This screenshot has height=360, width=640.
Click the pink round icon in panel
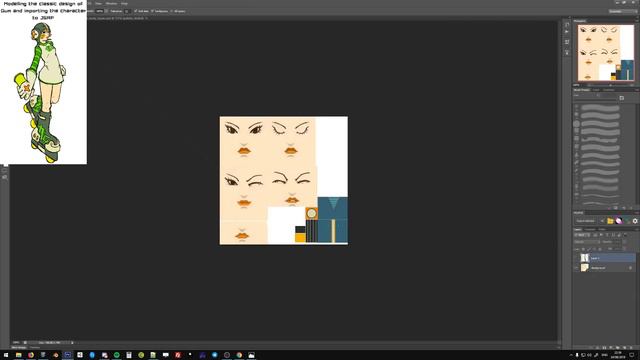(x=619, y=221)
